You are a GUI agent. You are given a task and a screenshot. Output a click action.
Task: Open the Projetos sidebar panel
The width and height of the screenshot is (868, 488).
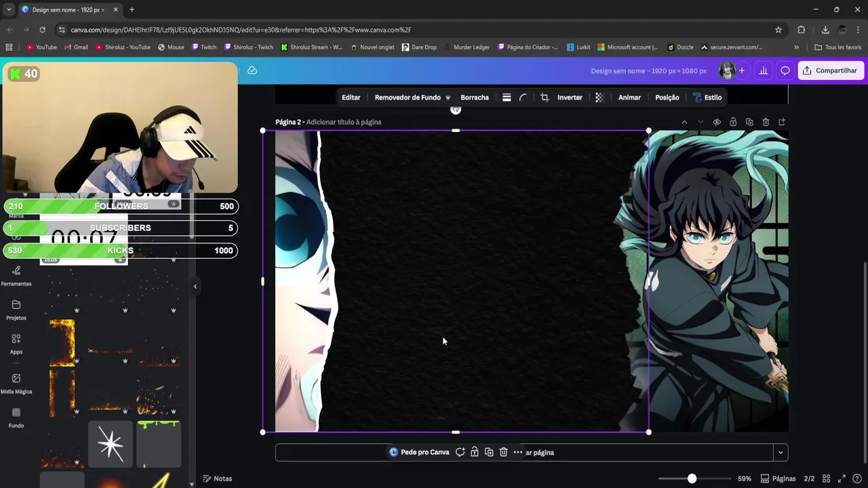click(x=16, y=310)
